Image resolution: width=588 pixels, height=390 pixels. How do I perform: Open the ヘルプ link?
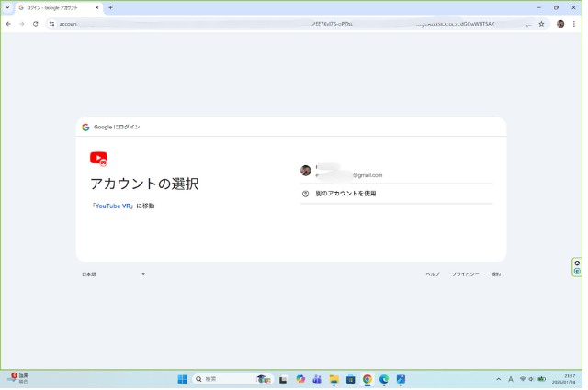[x=432, y=274]
